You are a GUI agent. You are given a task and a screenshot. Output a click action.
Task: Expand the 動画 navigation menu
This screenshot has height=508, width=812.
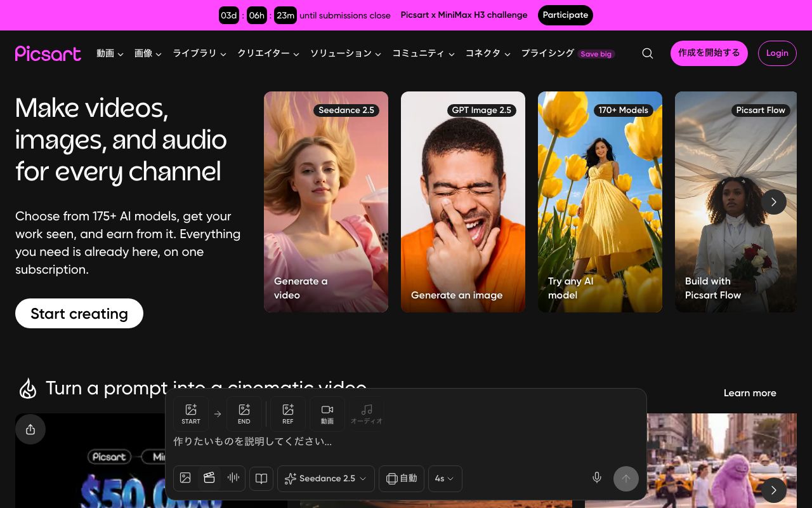tap(110, 53)
